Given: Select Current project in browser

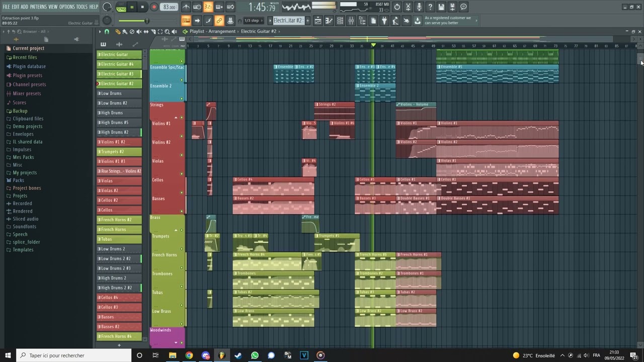Looking at the screenshot, I should pyautogui.click(x=28, y=48).
